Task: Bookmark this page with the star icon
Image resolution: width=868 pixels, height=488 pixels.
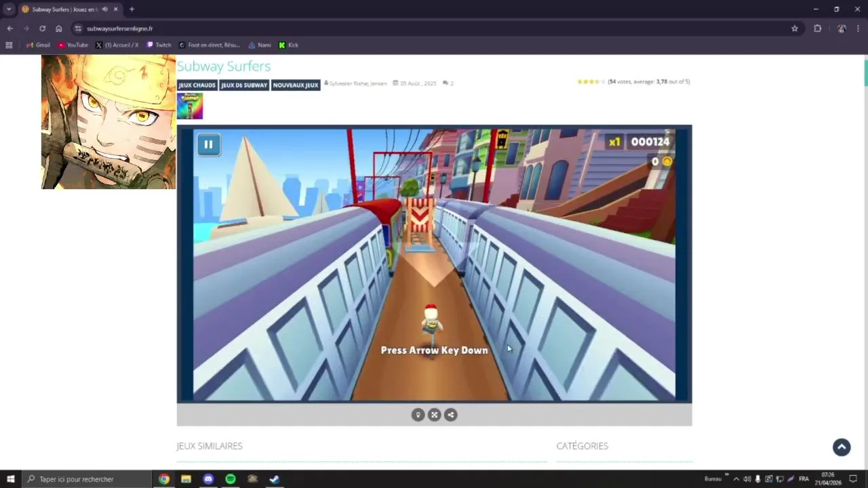Action: click(795, 28)
